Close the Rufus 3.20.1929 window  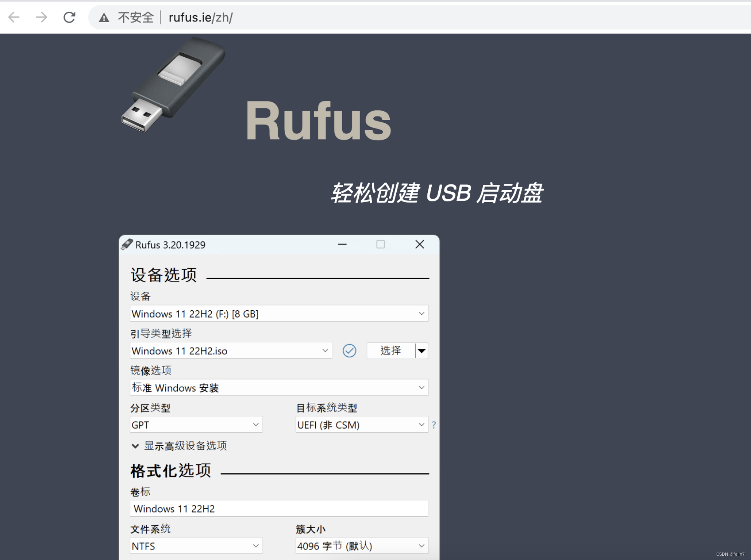420,244
